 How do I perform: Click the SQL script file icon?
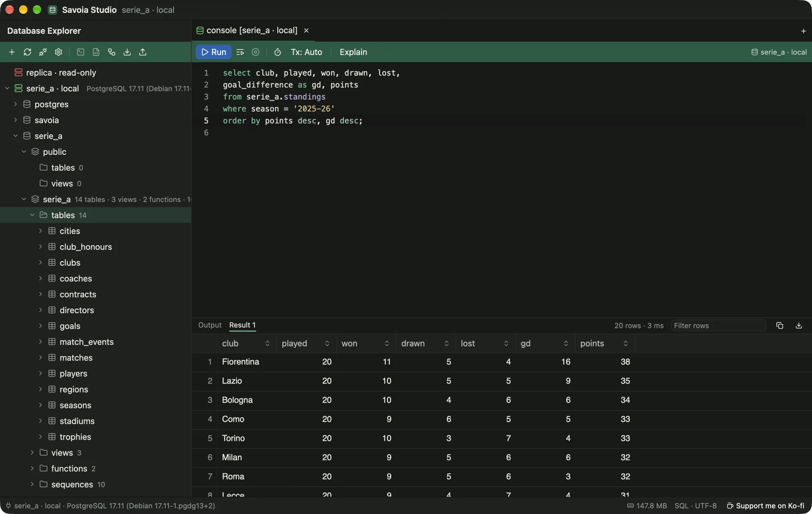click(96, 52)
